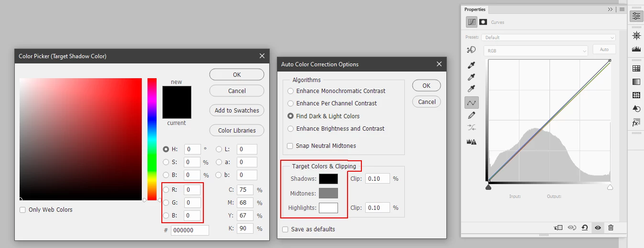This screenshot has width=644, height=248.
Task: Click the Properties tab
Action: (475, 9)
